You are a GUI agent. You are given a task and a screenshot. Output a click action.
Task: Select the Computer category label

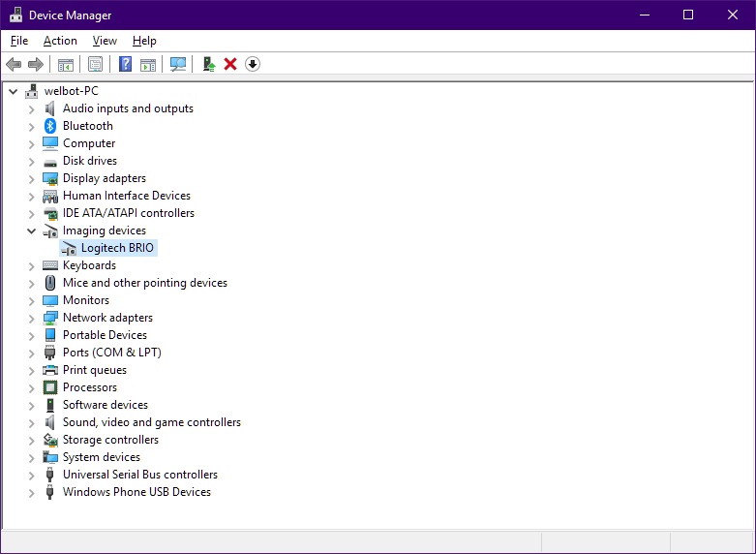coord(89,143)
